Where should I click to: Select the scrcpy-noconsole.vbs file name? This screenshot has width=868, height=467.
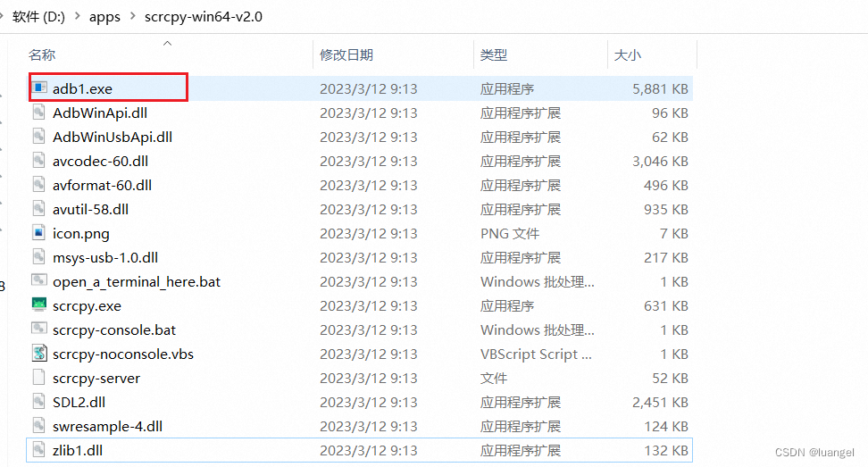pos(123,354)
